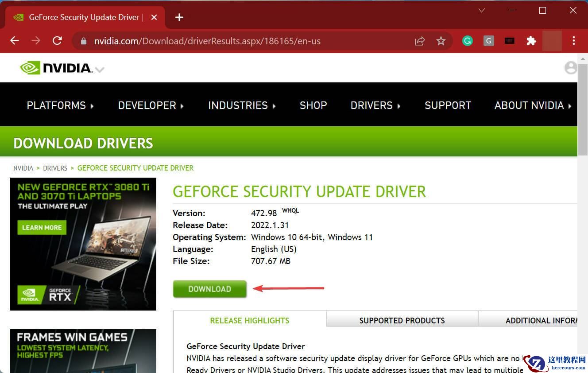Viewport: 588px width, 373px height.
Task: Click the share page icon in address bar
Action: (x=419, y=41)
